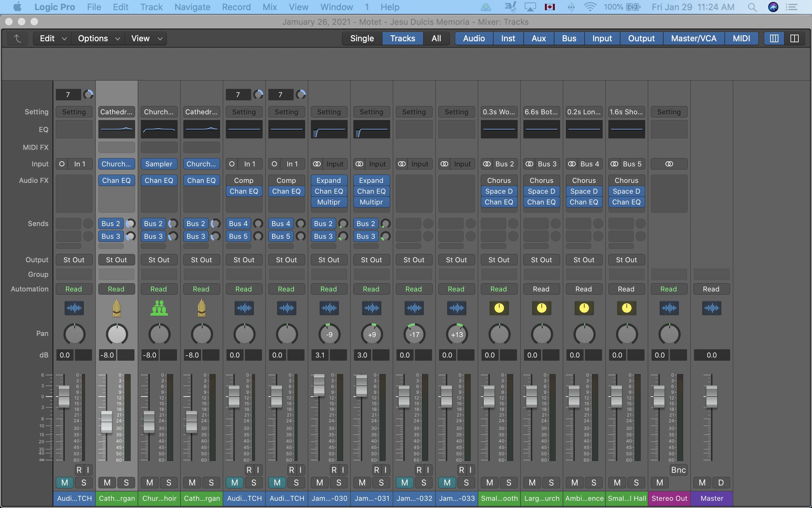
Task: Solo the Smal...l Hall strip
Action: [636, 483]
